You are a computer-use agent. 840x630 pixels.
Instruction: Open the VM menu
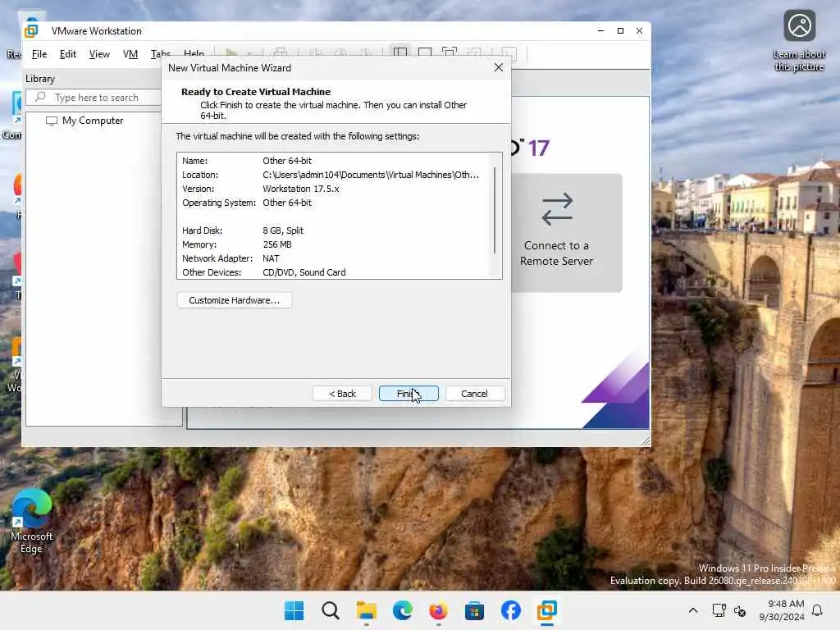130,54
